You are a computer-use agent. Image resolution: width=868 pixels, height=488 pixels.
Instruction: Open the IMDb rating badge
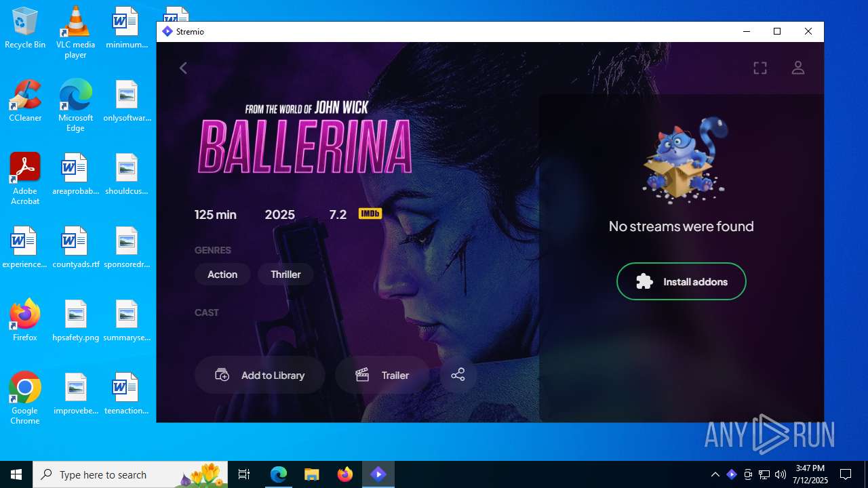[x=370, y=213]
